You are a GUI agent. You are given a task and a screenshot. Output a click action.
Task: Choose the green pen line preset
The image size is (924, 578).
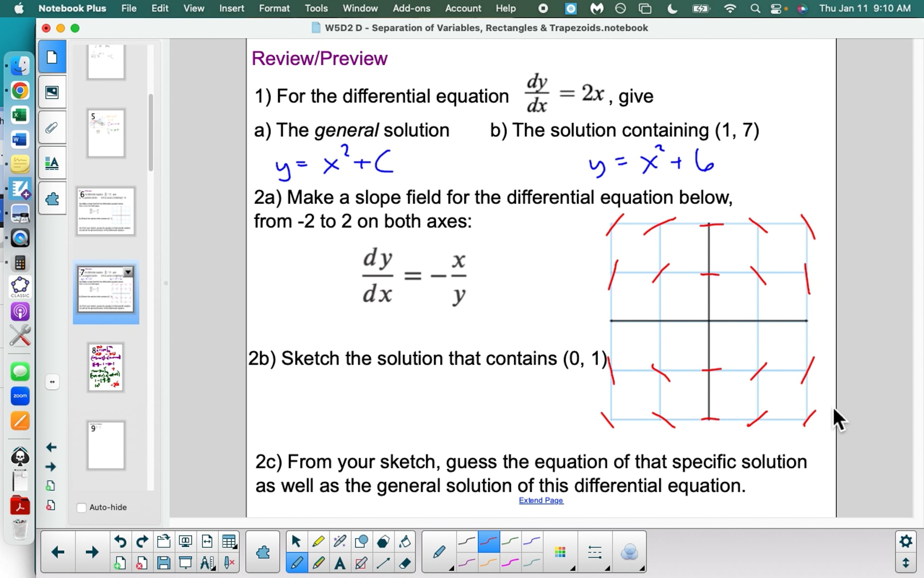pyautogui.click(x=510, y=542)
